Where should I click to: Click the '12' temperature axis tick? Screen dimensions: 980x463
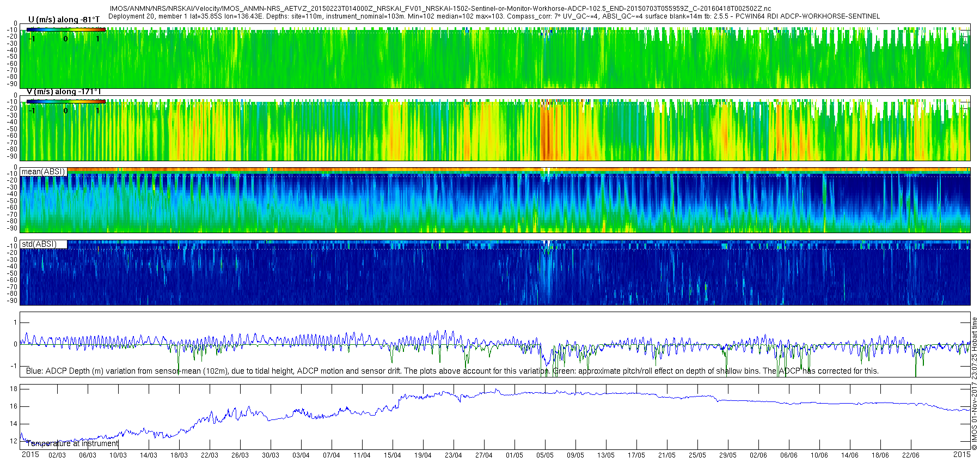pos(14,441)
